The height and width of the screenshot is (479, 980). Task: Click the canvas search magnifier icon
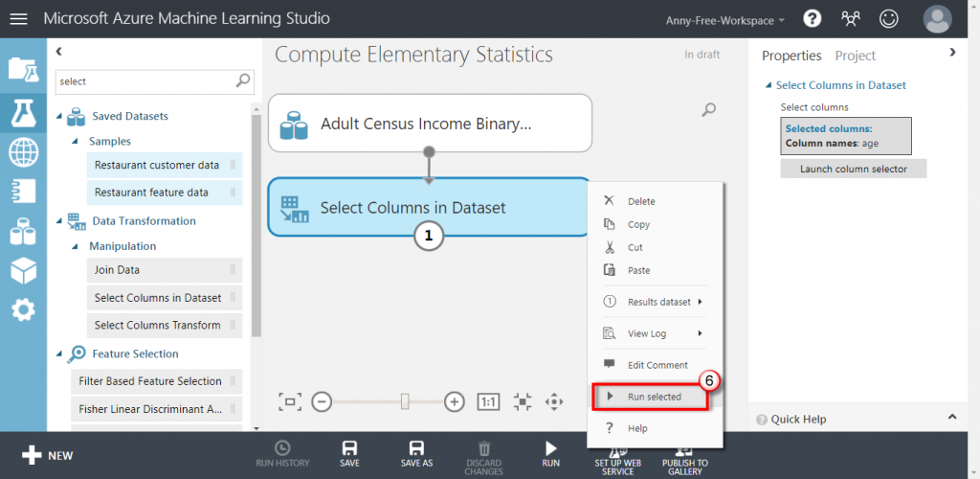(709, 111)
